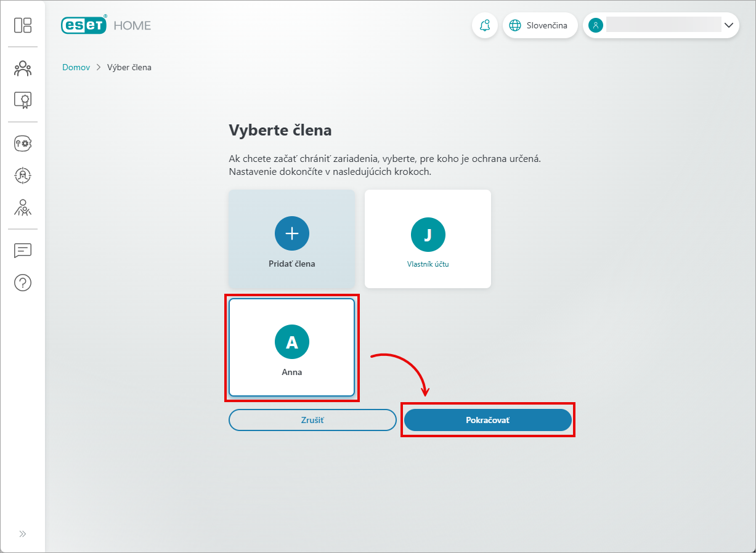This screenshot has width=756, height=553.
Task: Open the subscriptions certificate icon
Action: [23, 100]
